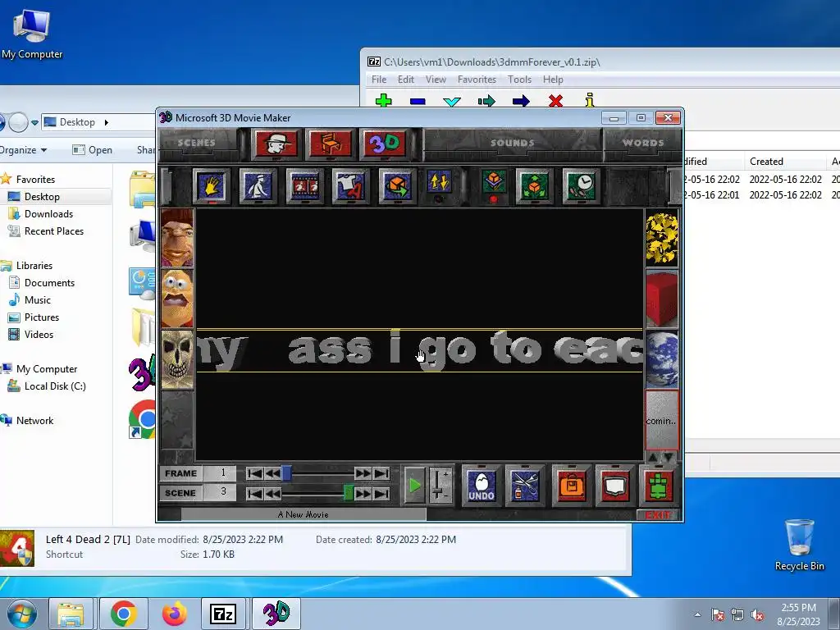This screenshot has width=840, height=630.
Task: Select the Costume Changer shirt icon
Action: (x=350, y=186)
